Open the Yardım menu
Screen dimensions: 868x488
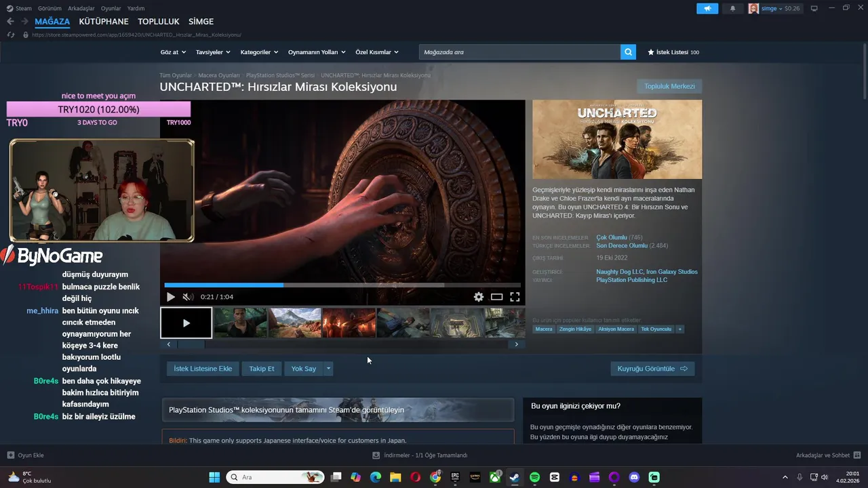(x=136, y=8)
